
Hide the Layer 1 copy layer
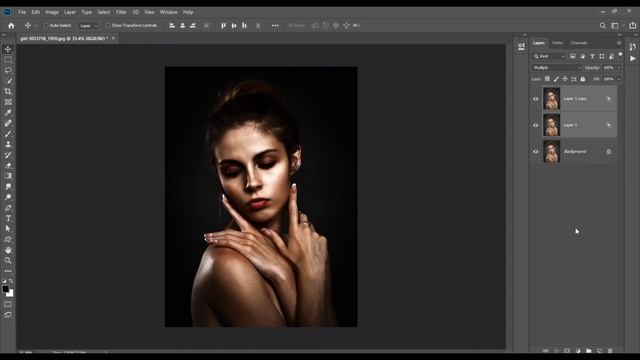pyautogui.click(x=536, y=99)
